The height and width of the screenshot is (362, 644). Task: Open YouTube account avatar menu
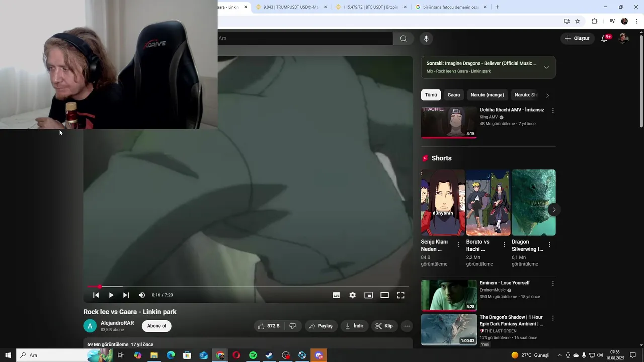(623, 38)
